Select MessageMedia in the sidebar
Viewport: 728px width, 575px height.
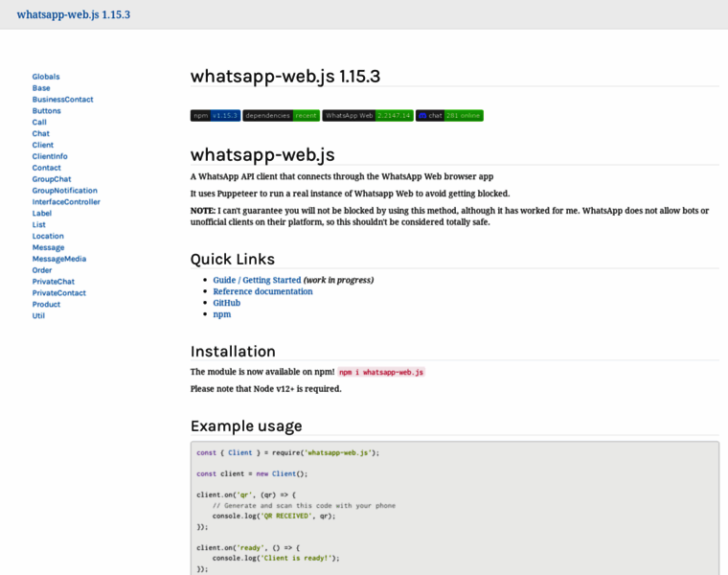click(59, 259)
